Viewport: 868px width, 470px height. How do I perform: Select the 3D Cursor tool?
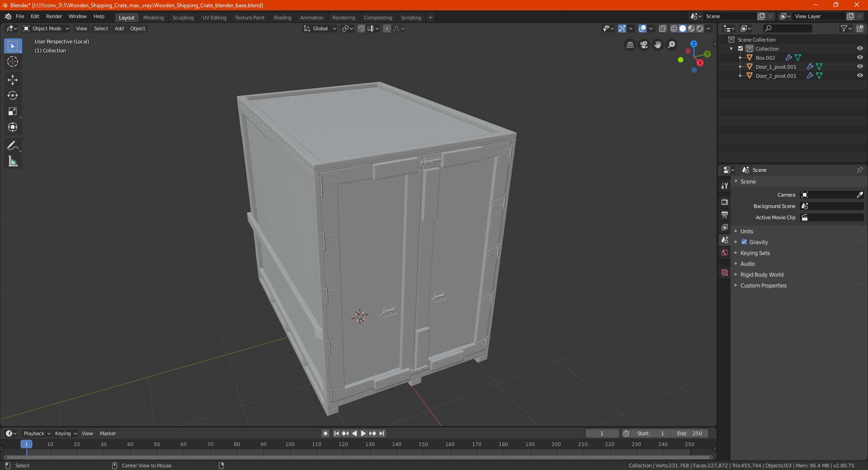coord(13,61)
